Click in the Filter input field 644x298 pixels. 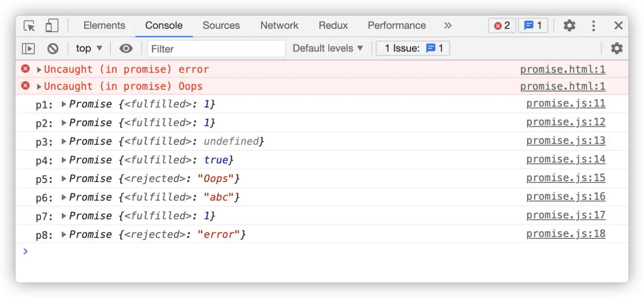pos(216,49)
